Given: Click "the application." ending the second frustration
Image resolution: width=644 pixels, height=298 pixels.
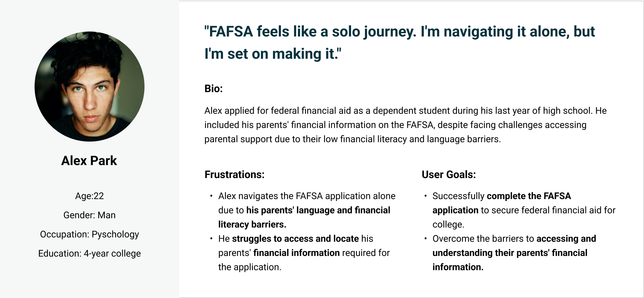Looking at the screenshot, I should 250,267.
